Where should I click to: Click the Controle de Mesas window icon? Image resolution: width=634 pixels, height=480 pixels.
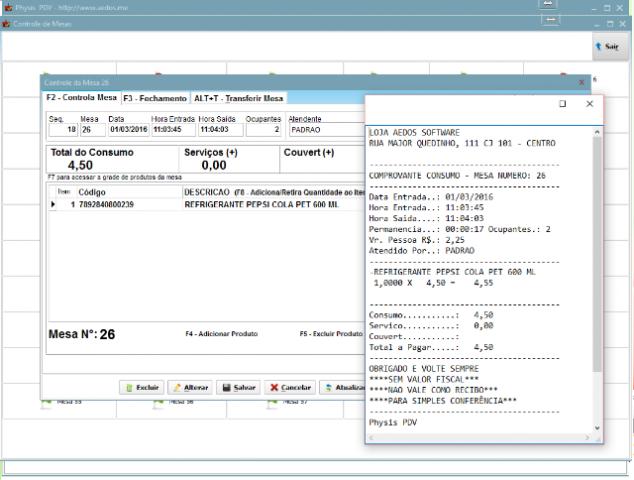coord(6,24)
